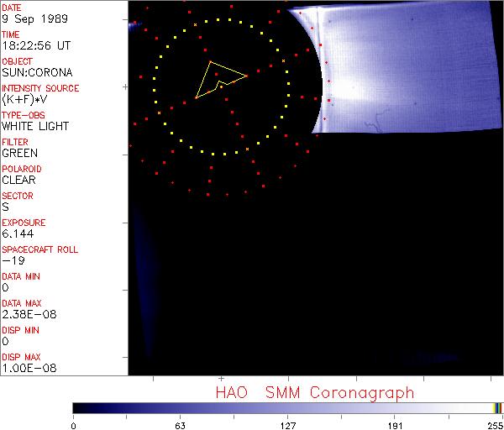Click the curved occulting disk edge of the corona

pyautogui.click(x=320, y=80)
